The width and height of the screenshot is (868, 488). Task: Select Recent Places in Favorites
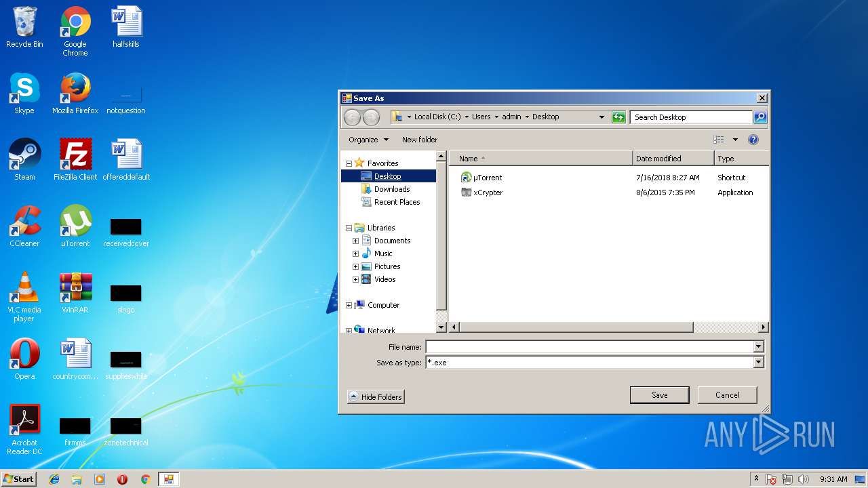coord(397,202)
